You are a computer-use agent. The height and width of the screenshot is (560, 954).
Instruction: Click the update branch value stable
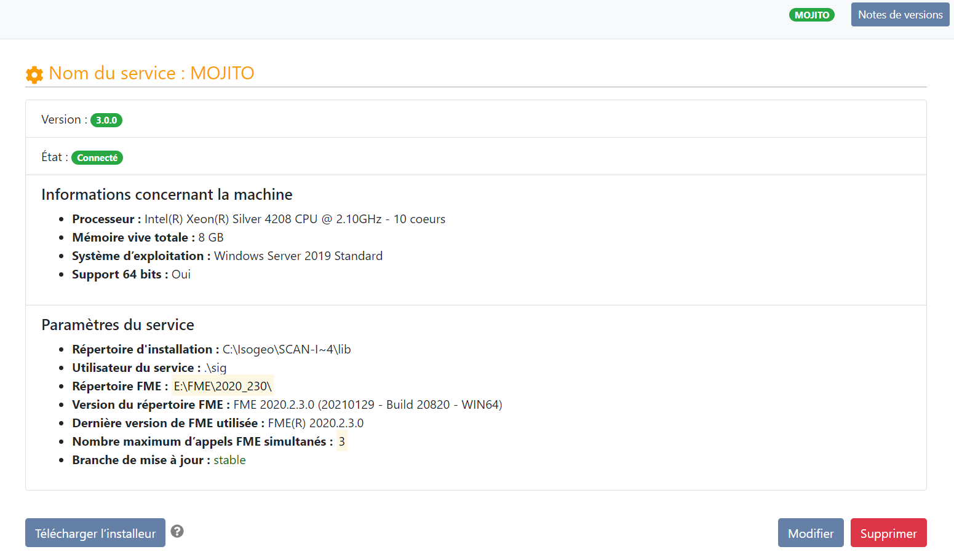click(x=229, y=460)
